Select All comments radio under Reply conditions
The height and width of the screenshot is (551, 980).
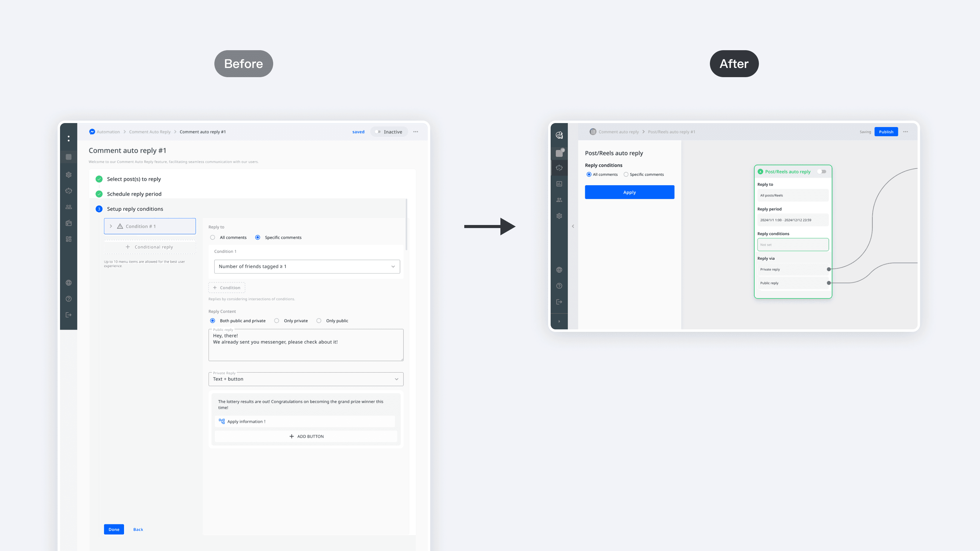pyautogui.click(x=589, y=174)
